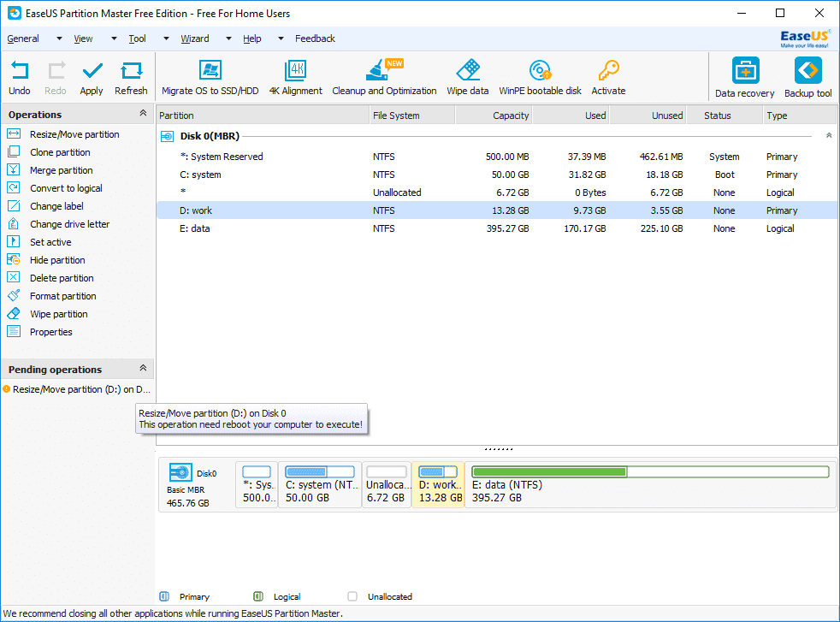The width and height of the screenshot is (840, 622).
Task: Apply pending operations with the checkmark
Action: point(92,71)
